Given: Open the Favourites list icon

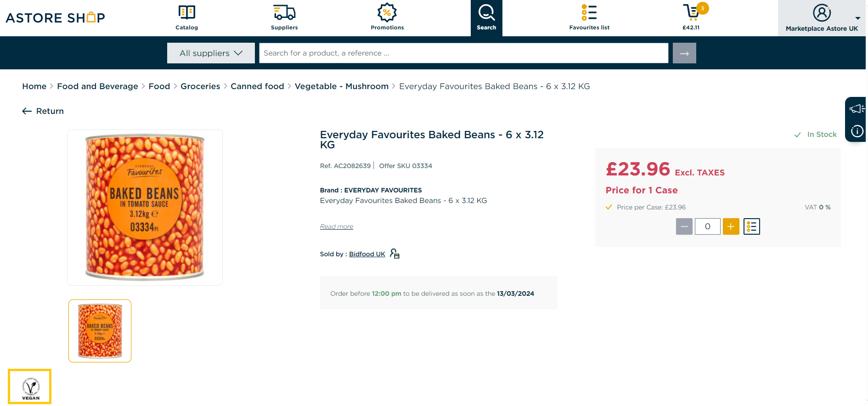Looking at the screenshot, I should [x=589, y=12].
